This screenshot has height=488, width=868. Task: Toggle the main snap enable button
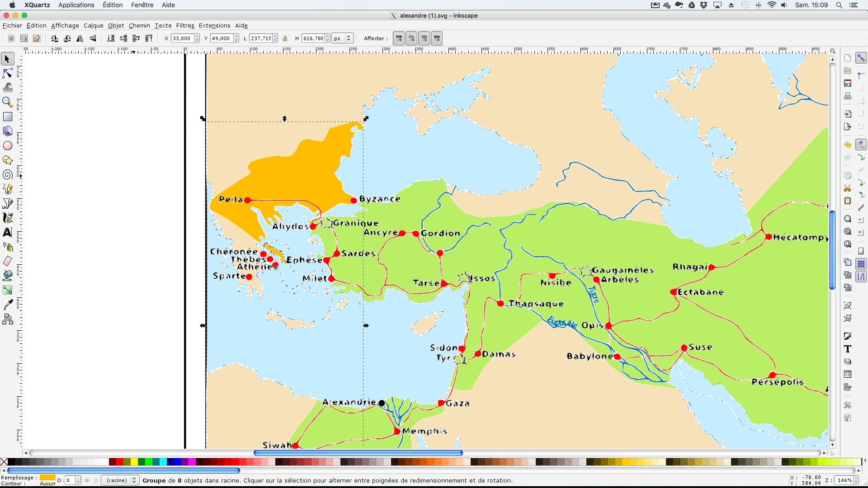coord(861,58)
